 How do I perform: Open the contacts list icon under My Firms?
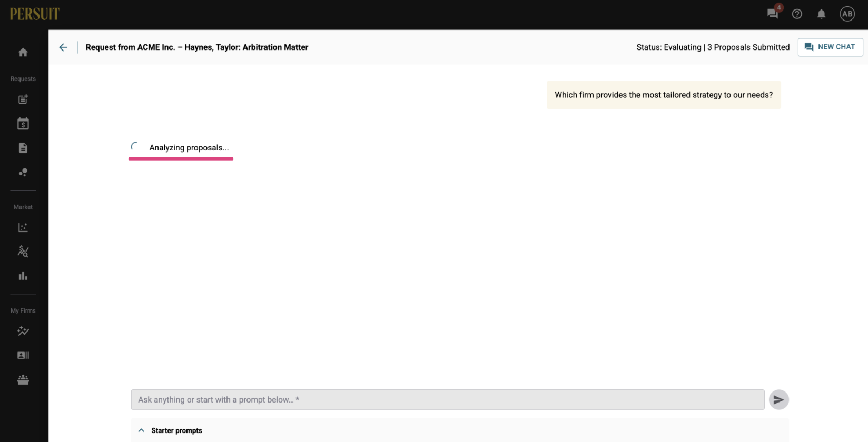23,355
